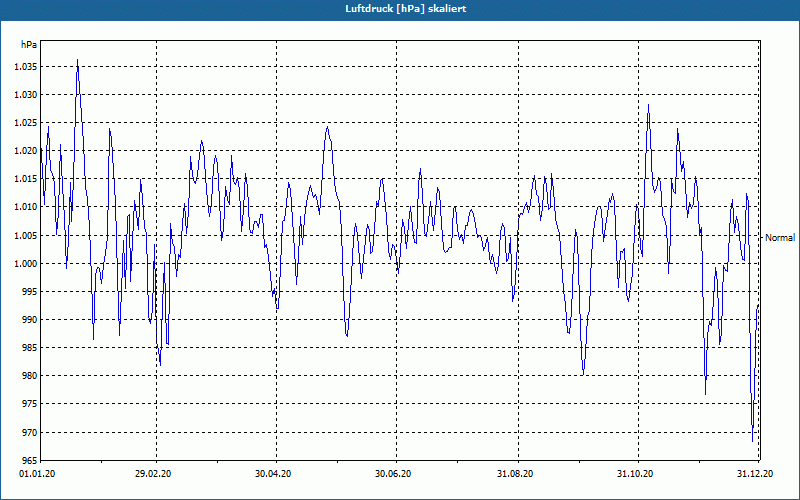The width and height of the screenshot is (800, 500).
Task: Click the 01.01.20 date label
Action: (x=37, y=474)
